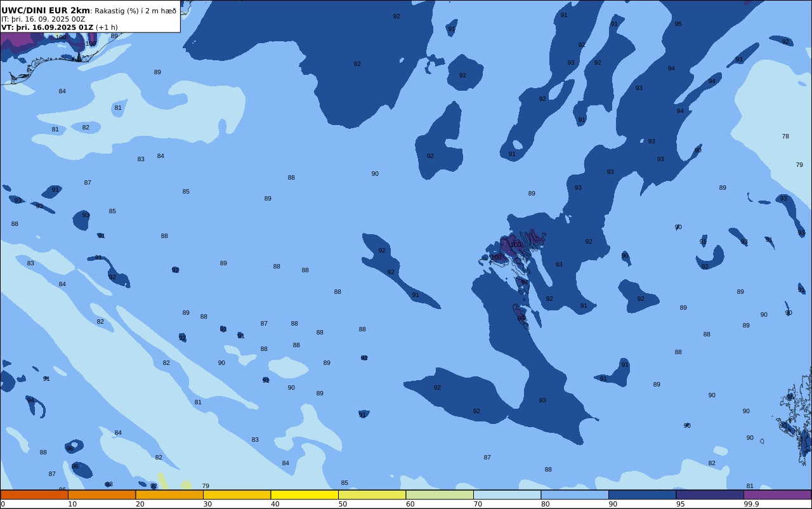Select the 'Rakastig (%) í 2 m hæð' label
The image size is (812, 509).
pos(135,11)
